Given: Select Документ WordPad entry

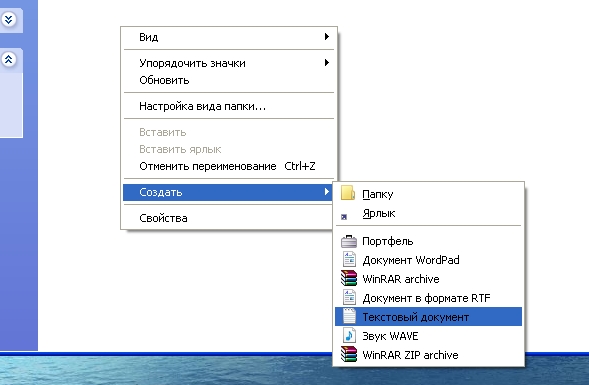Looking at the screenshot, I should 428,260.
